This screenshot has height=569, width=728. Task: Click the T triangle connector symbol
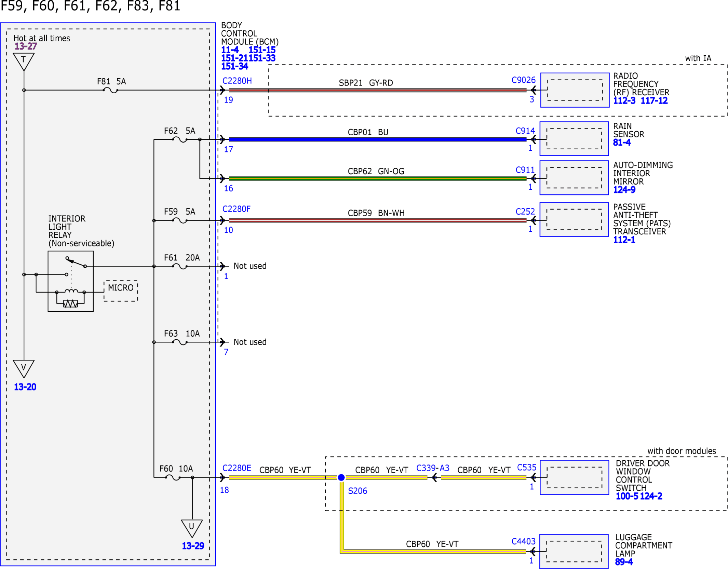(x=24, y=62)
